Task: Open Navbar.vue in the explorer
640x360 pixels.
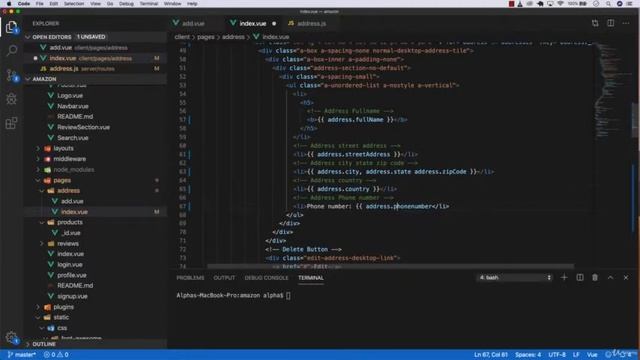Action: pyautogui.click(x=73, y=106)
